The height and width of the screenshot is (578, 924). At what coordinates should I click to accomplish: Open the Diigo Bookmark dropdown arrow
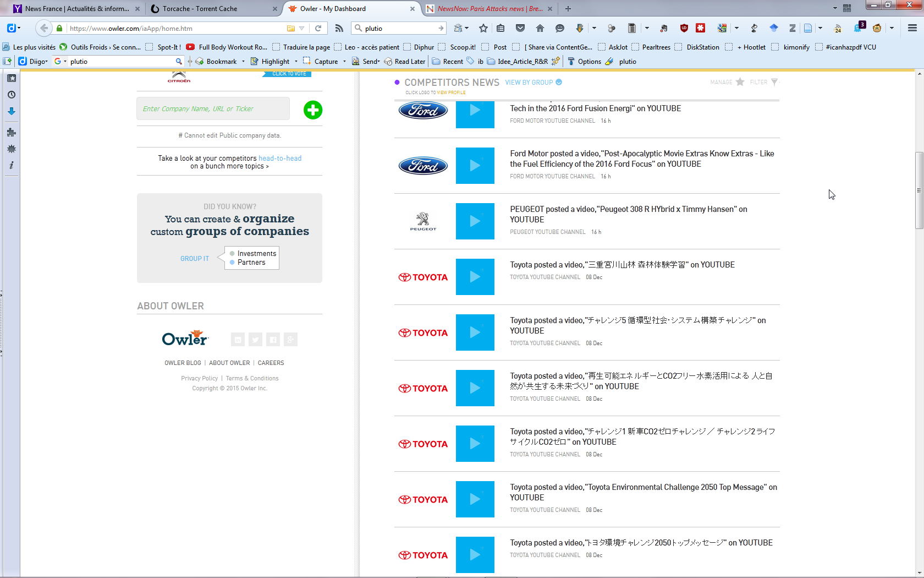click(x=243, y=61)
